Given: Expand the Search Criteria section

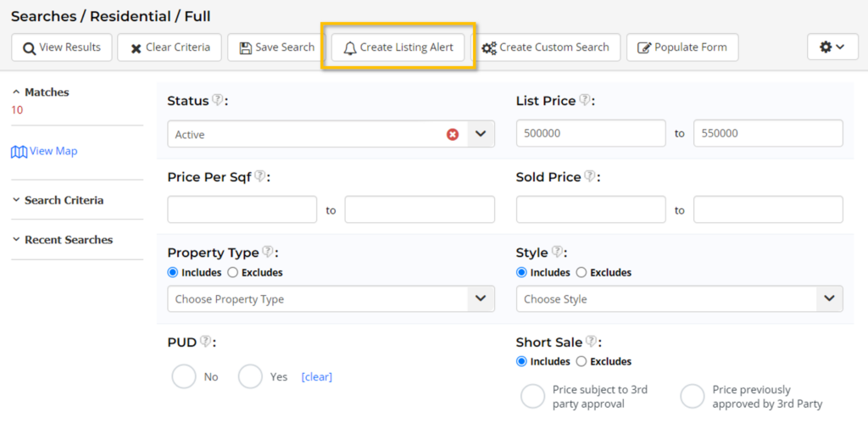Looking at the screenshot, I should click(64, 200).
